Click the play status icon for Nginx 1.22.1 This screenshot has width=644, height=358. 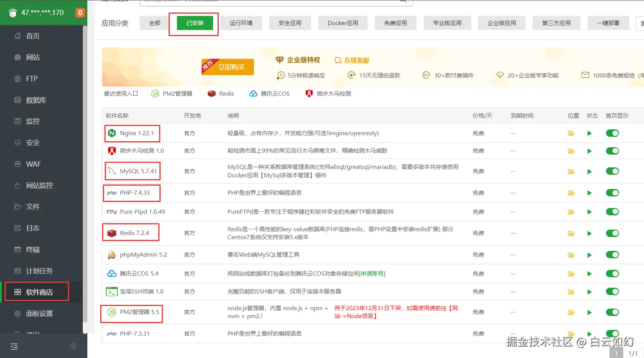click(x=589, y=133)
